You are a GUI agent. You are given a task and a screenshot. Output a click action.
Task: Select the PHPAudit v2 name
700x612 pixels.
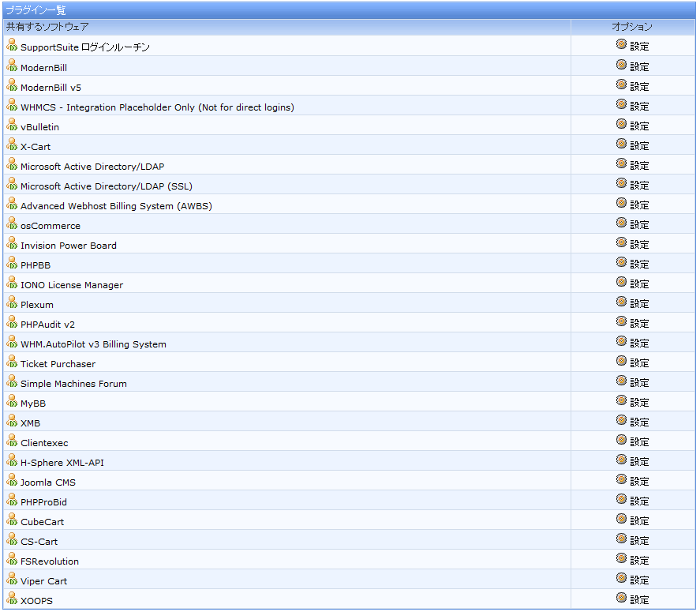click(x=48, y=325)
